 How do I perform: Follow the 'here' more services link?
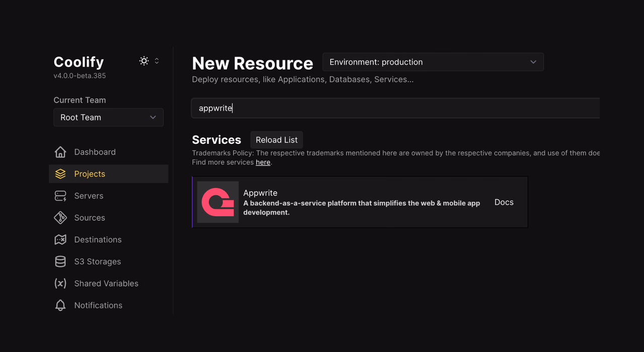[263, 162]
